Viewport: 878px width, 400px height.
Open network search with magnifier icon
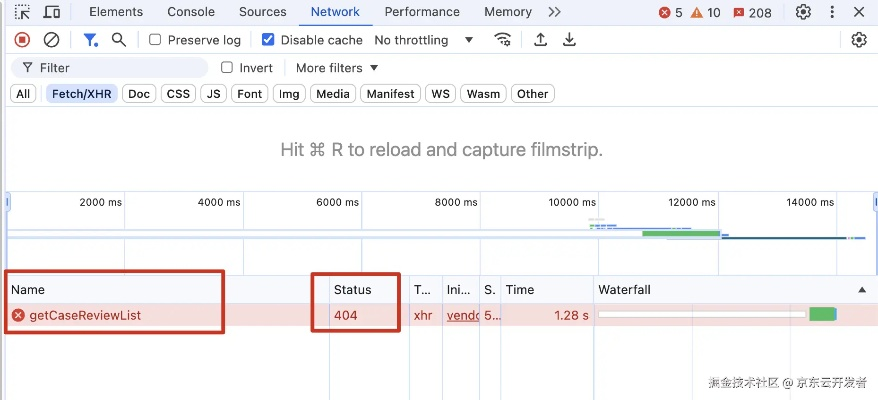click(x=119, y=40)
